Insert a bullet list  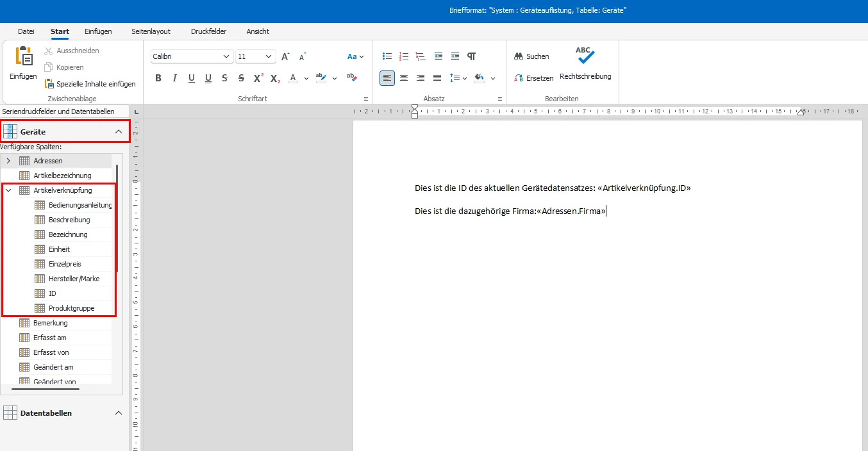point(387,56)
